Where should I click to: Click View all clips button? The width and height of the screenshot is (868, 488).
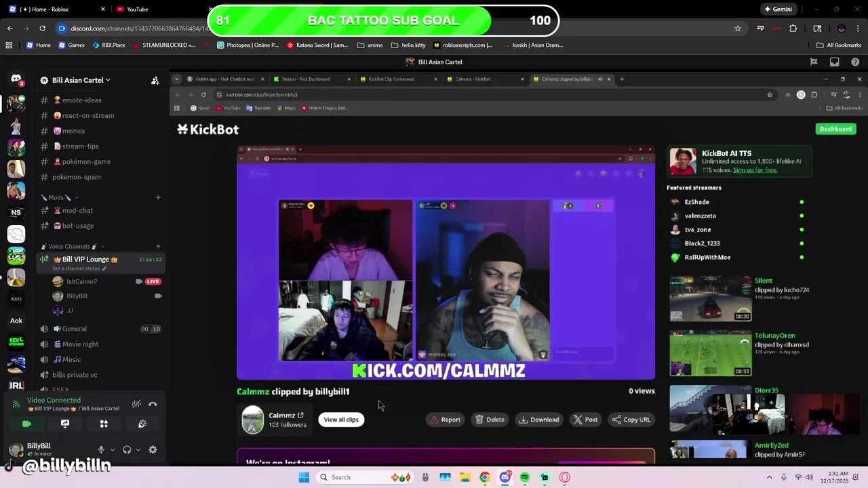pos(341,420)
